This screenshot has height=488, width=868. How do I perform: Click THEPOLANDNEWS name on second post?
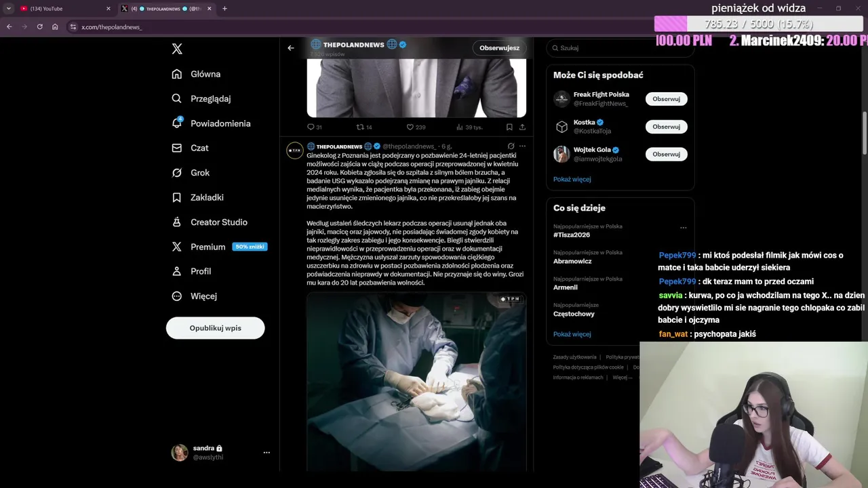click(x=339, y=146)
